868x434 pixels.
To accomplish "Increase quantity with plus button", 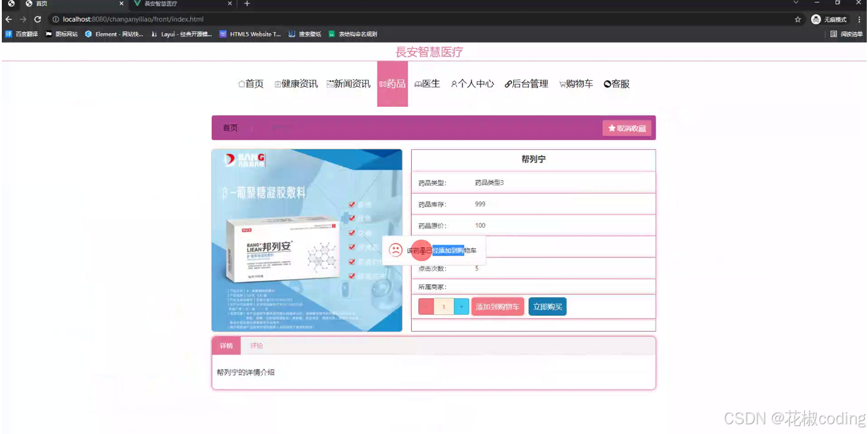I will tap(462, 307).
